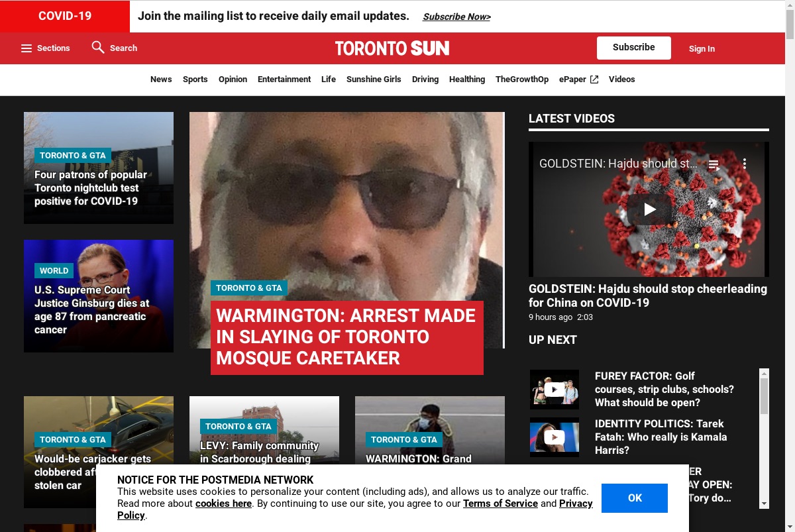Open TheGrowthOp section
The width and height of the screenshot is (795, 532).
pos(522,80)
